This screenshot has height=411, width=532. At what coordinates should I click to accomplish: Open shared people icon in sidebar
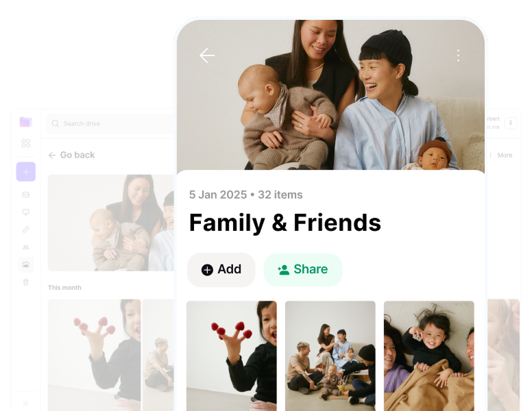coord(26,247)
